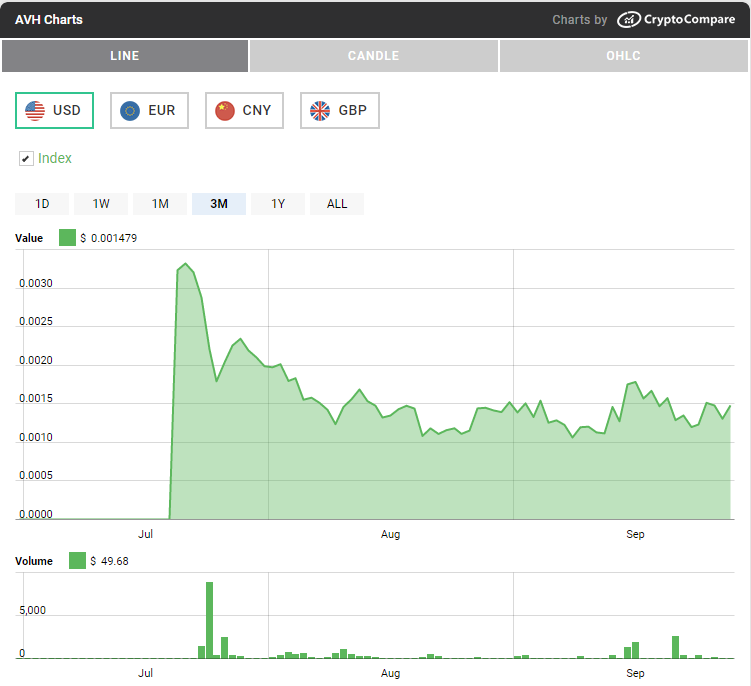
Task: Set chart range to 1W
Action: [x=101, y=204]
